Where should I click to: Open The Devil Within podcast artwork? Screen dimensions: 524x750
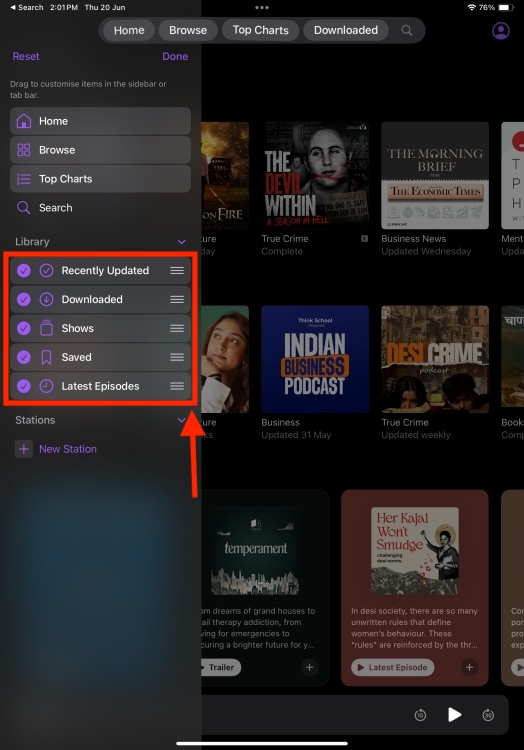[x=315, y=175]
